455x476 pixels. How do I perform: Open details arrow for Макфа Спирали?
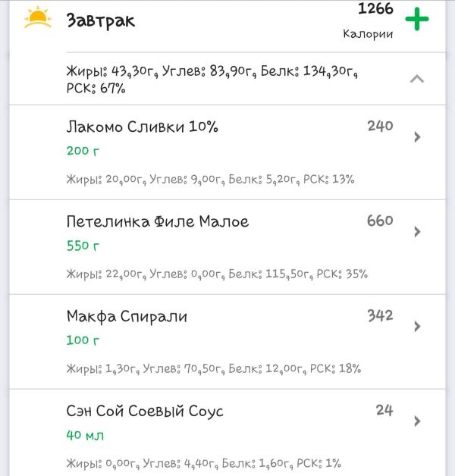pyautogui.click(x=417, y=327)
